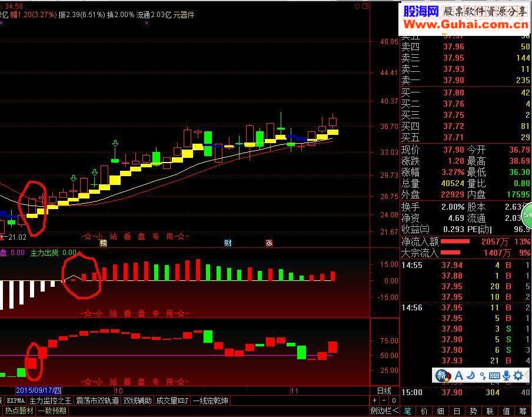
Task: Click the 元器件 sector label
Action: (x=184, y=15)
